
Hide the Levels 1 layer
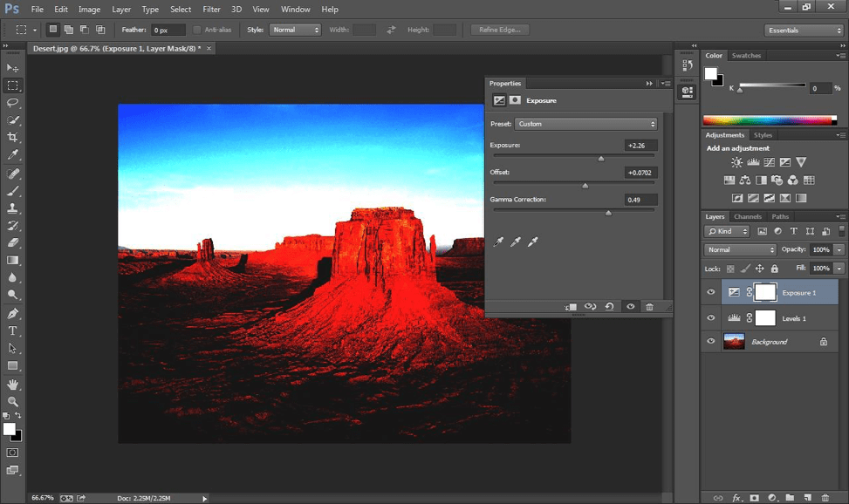tap(711, 318)
